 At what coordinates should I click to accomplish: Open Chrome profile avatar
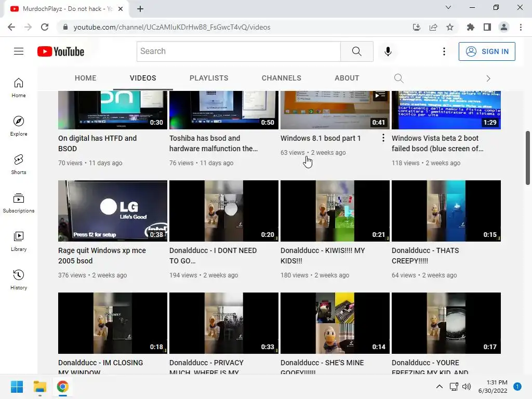(504, 27)
